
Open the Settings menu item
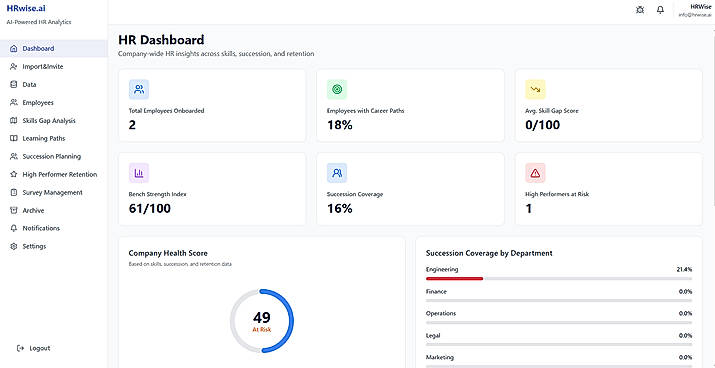point(53,246)
